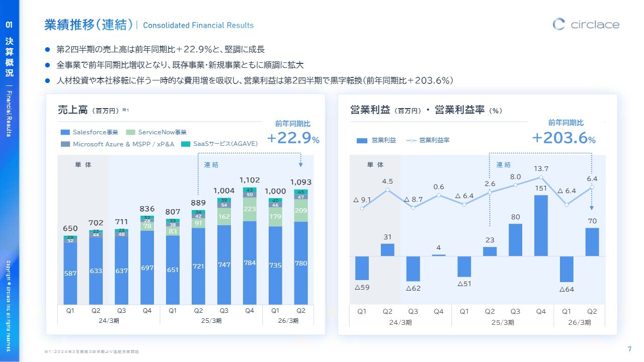Select the 151 operating profit bar
The image size is (644, 362).
click(541, 226)
